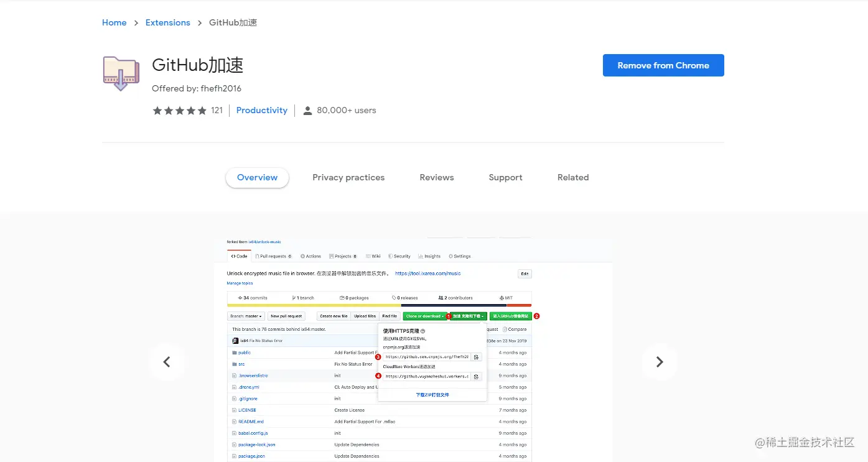Image resolution: width=868 pixels, height=462 pixels.
Task: Switch to the Support tab
Action: click(x=505, y=177)
